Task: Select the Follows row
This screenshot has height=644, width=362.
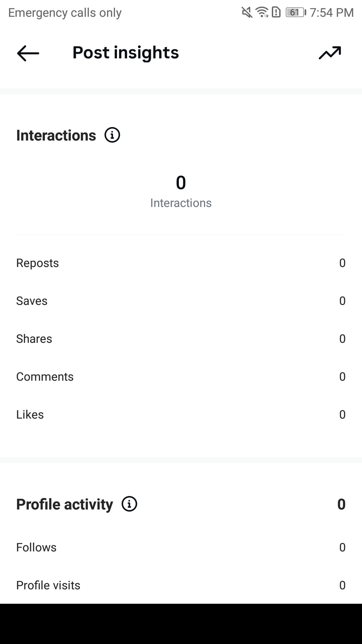Action: point(181,547)
